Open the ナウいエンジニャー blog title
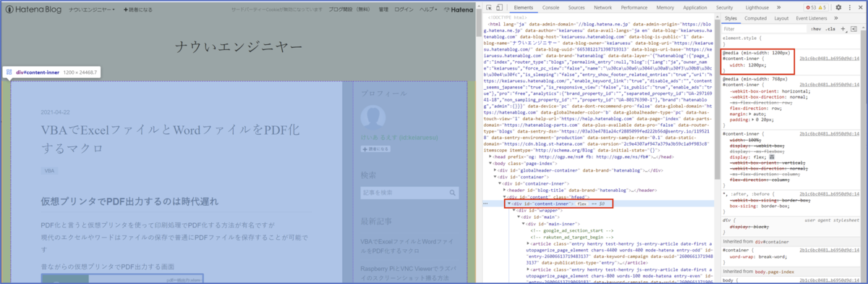Image resolution: width=868 pixels, height=284 pixels. point(239,48)
